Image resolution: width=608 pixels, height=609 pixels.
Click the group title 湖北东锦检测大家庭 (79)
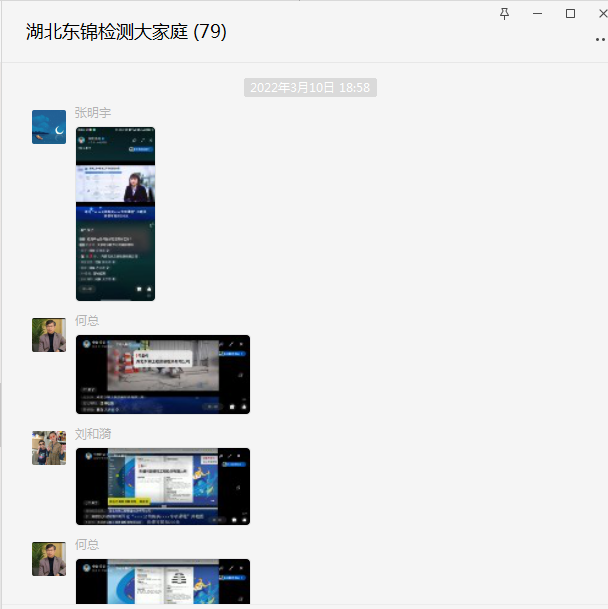[x=126, y=32]
